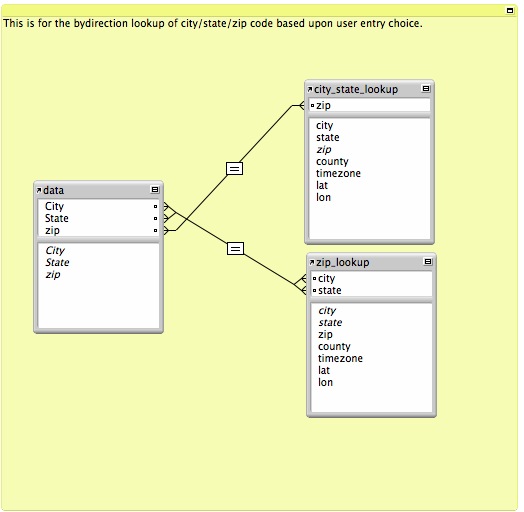Select city match field in zip_lookup
Image resolution: width=524 pixels, height=512 pixels.
[x=372, y=278]
